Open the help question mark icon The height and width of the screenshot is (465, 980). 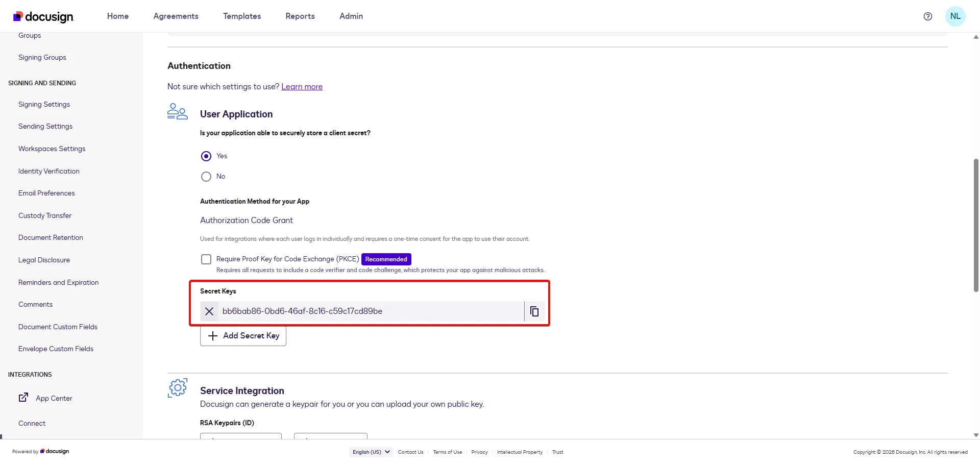pyautogui.click(x=928, y=16)
